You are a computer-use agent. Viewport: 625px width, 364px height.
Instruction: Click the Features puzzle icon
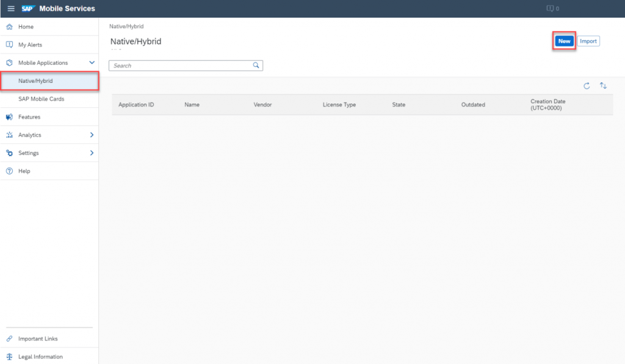click(x=10, y=116)
